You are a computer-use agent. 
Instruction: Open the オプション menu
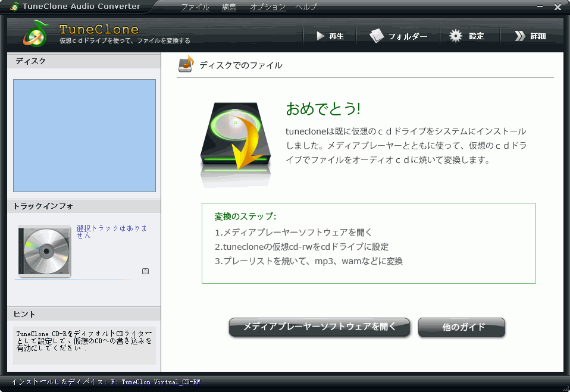click(x=268, y=7)
